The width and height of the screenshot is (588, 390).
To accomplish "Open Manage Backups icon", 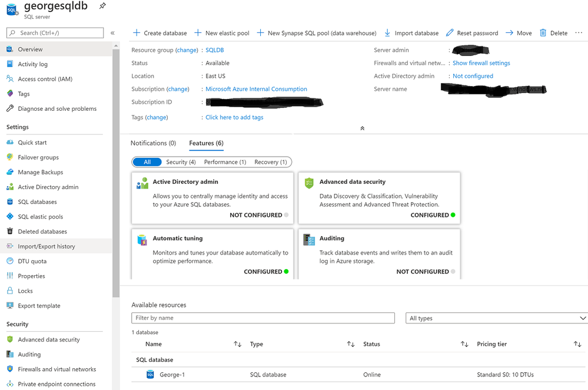I will (x=10, y=172).
